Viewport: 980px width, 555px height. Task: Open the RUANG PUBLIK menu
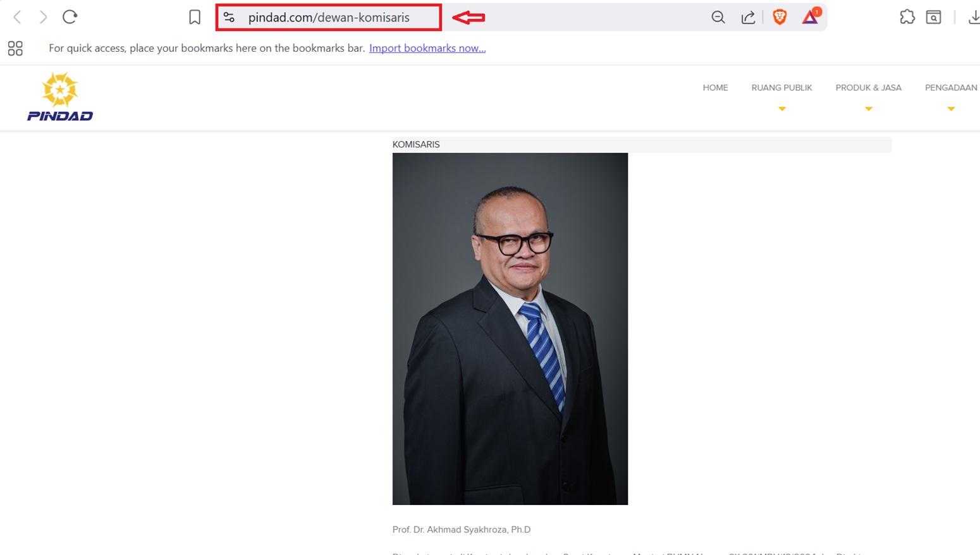coord(781,88)
